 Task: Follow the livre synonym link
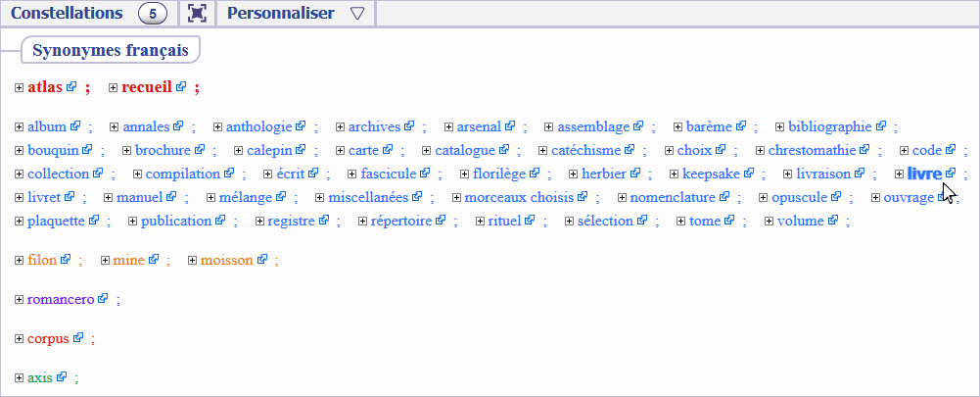pos(923,174)
